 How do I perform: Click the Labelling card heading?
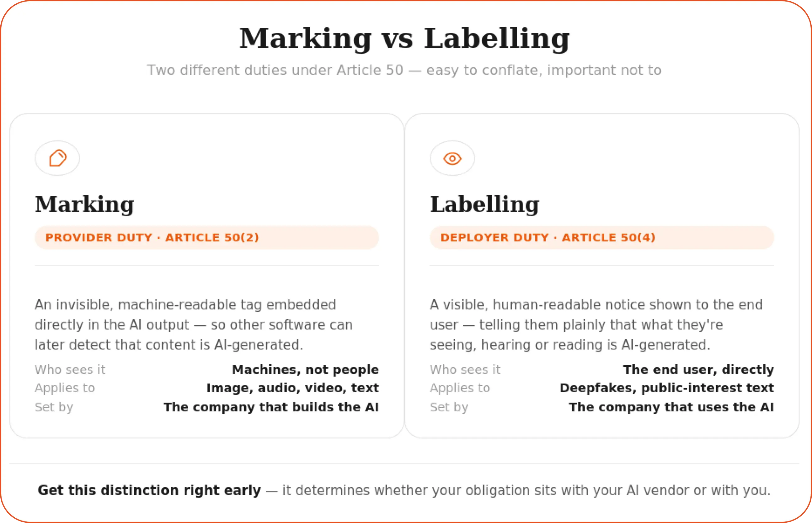[484, 204]
